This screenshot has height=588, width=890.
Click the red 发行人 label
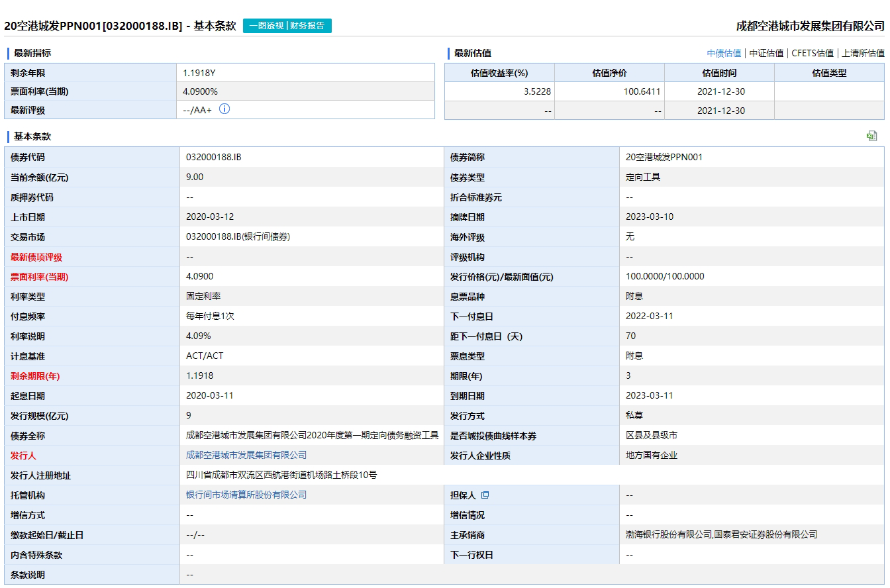tap(23, 456)
